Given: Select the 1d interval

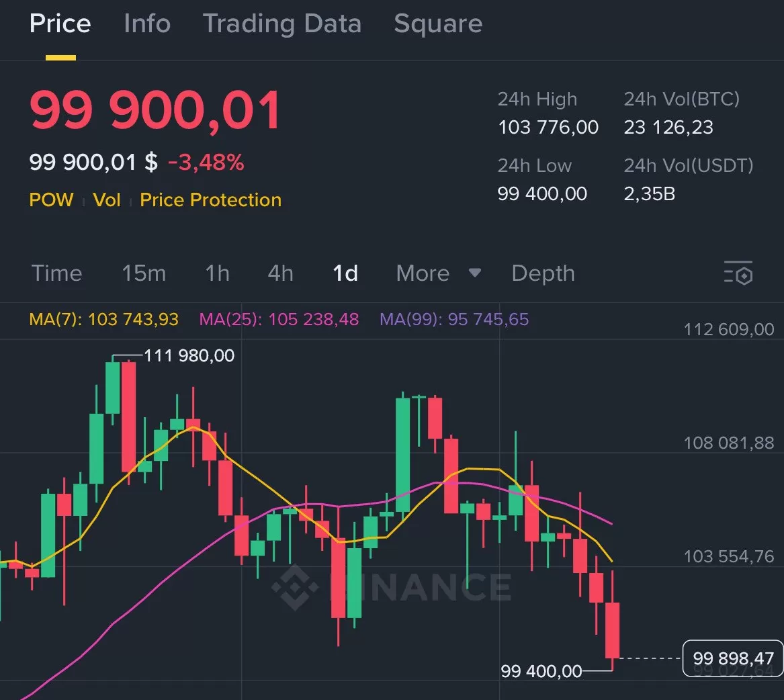Looking at the screenshot, I should pos(346,273).
